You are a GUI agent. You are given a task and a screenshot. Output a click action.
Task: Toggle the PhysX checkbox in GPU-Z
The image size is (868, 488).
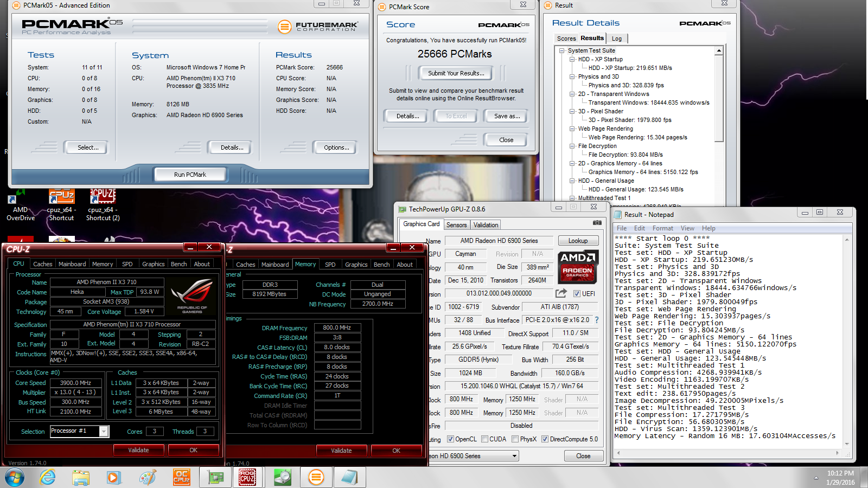(x=515, y=439)
